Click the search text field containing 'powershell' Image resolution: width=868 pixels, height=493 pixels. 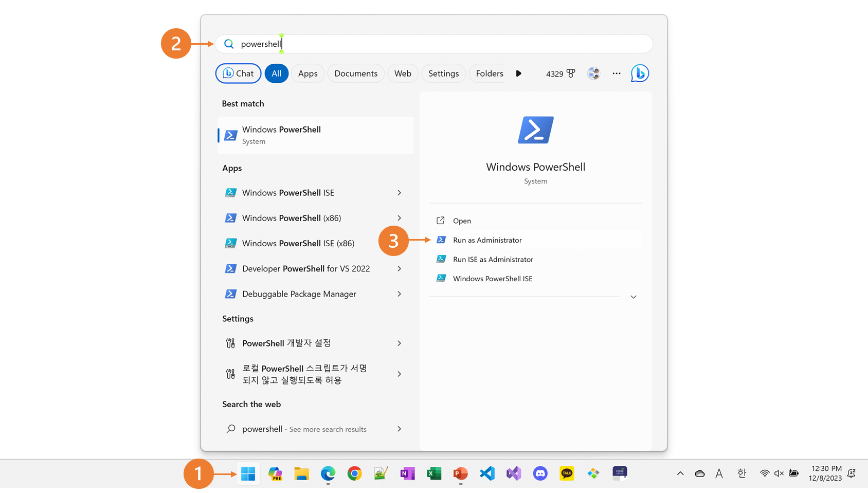click(x=434, y=44)
